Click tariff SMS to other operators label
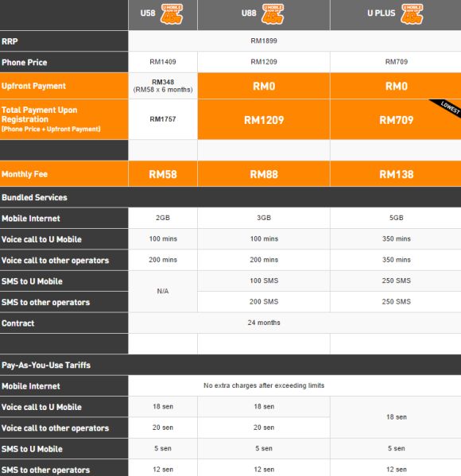 tap(45, 470)
